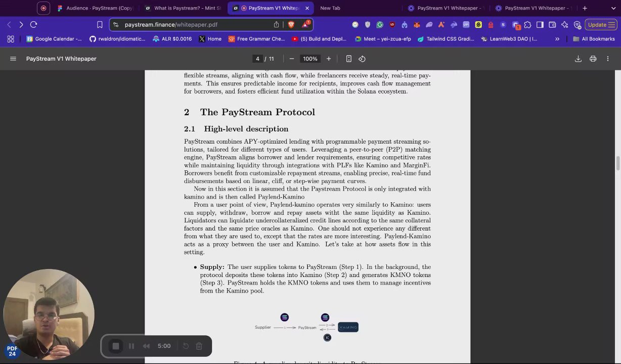Print the PDF document
621x364 pixels.
pyautogui.click(x=593, y=59)
